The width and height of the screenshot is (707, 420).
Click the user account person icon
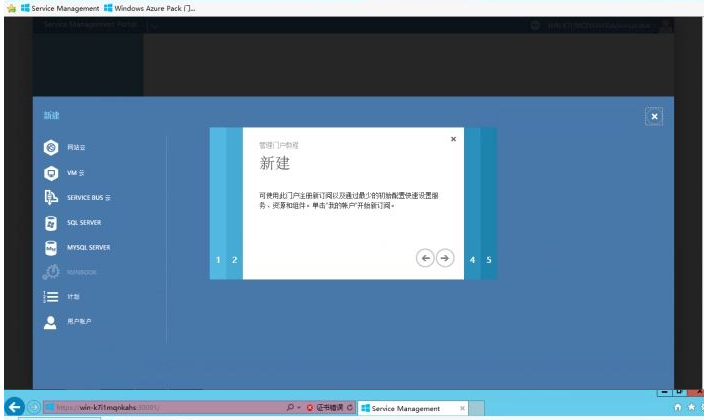(50, 322)
